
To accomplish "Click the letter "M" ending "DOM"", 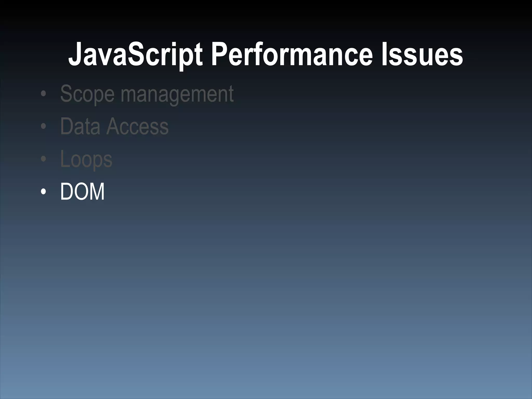I will coord(97,192).
